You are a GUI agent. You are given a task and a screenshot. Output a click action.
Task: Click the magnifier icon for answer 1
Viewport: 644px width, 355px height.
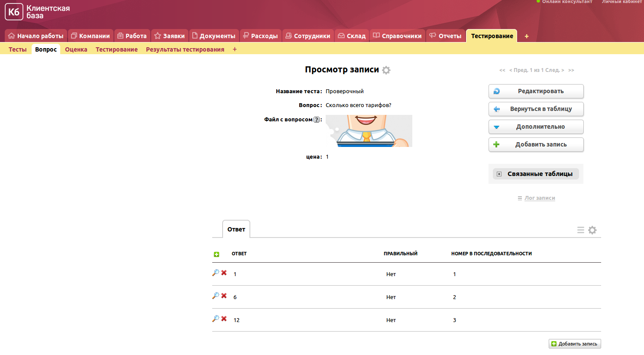point(215,273)
